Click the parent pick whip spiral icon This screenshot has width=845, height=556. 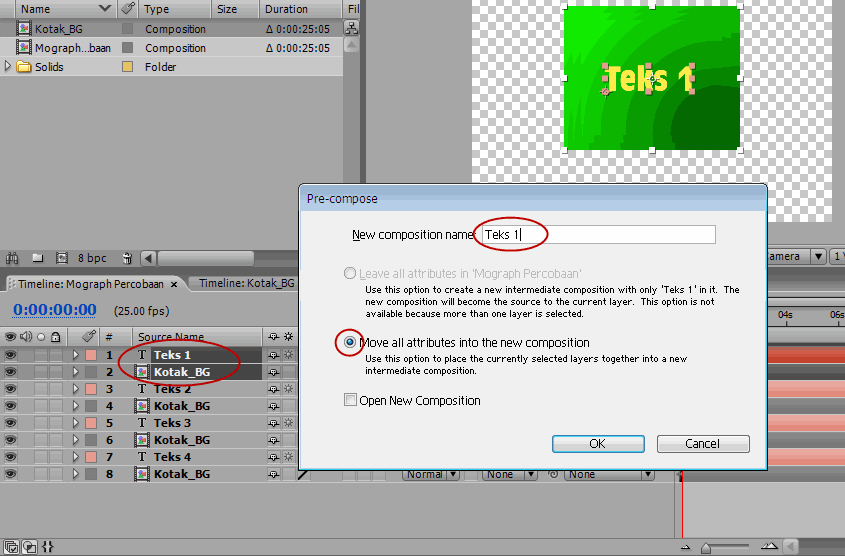pos(552,475)
